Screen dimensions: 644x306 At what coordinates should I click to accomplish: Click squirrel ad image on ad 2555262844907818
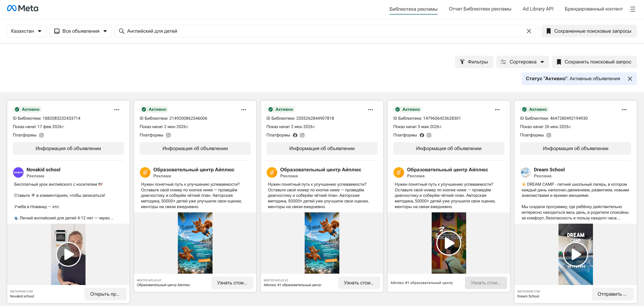tap(322, 243)
